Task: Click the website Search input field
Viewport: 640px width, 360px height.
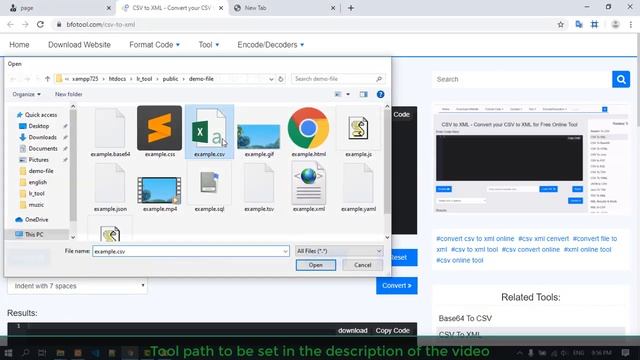Action: [522, 79]
